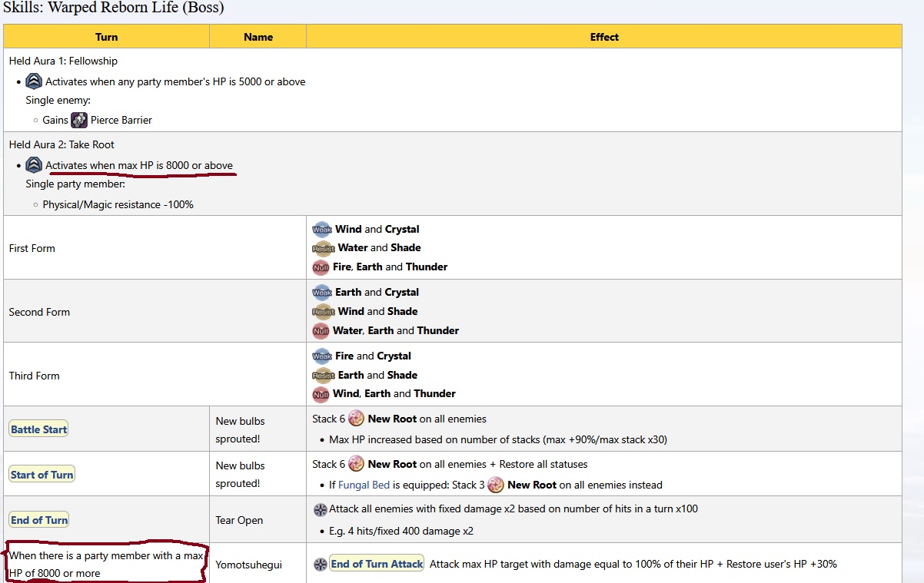Follow the Fungal Bed link
The width and height of the screenshot is (924, 583).
(364, 485)
